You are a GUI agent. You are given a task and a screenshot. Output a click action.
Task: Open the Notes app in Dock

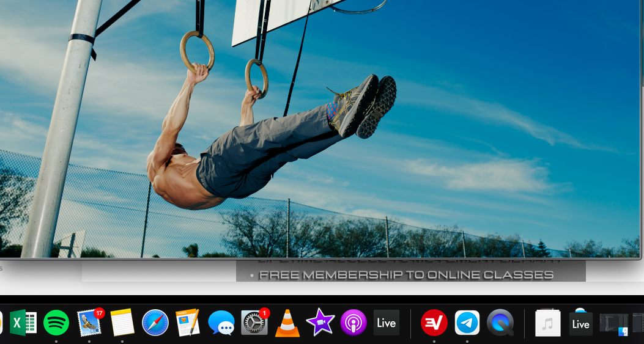click(122, 323)
